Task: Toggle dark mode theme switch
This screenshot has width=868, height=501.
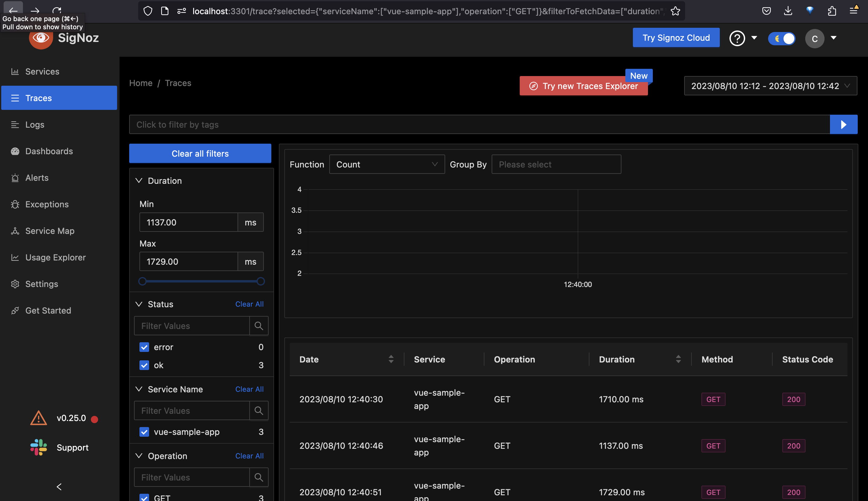Action: point(781,38)
